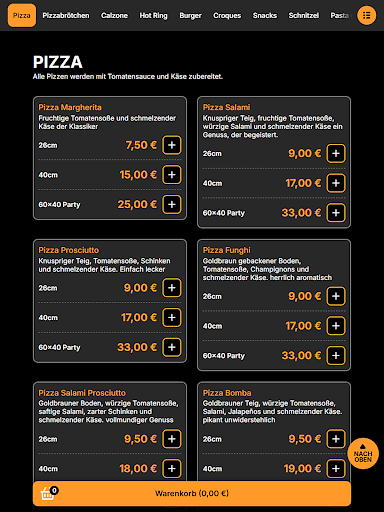Go to the Hot Ring category
Viewport: 384px width, 512px height.
point(153,15)
